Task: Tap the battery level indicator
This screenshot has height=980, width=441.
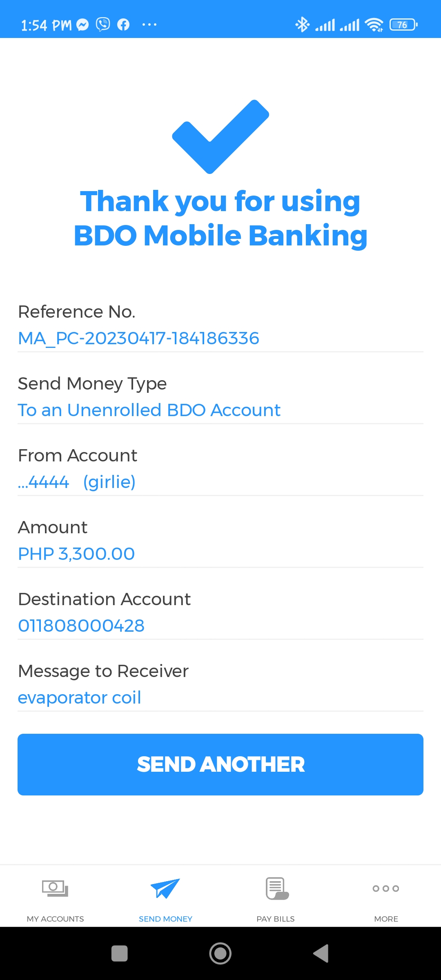Action: [403, 25]
